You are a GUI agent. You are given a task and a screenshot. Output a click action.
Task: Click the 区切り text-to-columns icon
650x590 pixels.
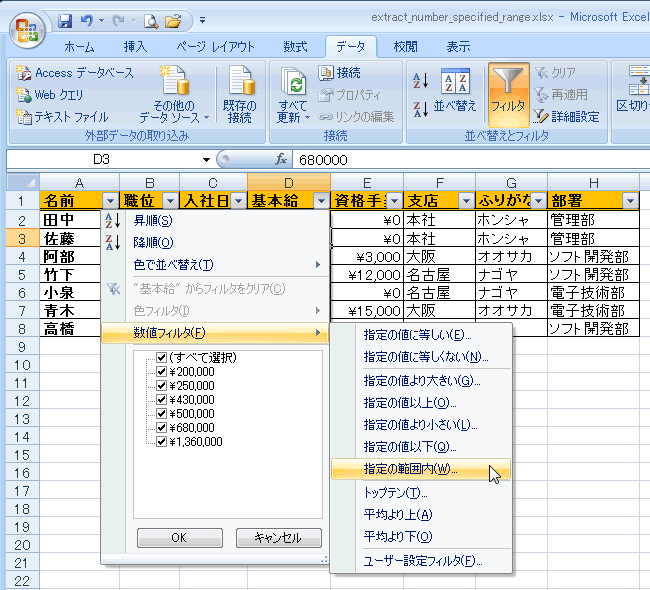click(634, 89)
